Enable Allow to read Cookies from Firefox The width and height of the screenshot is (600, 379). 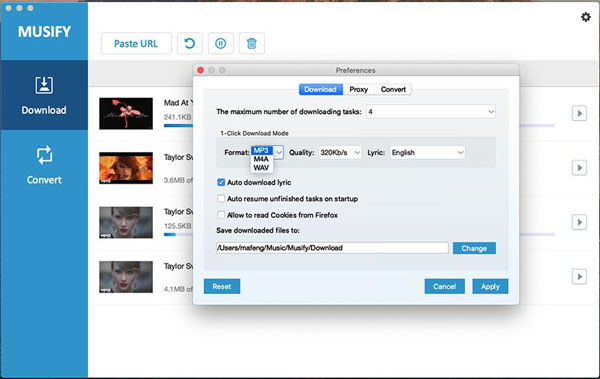(x=221, y=215)
